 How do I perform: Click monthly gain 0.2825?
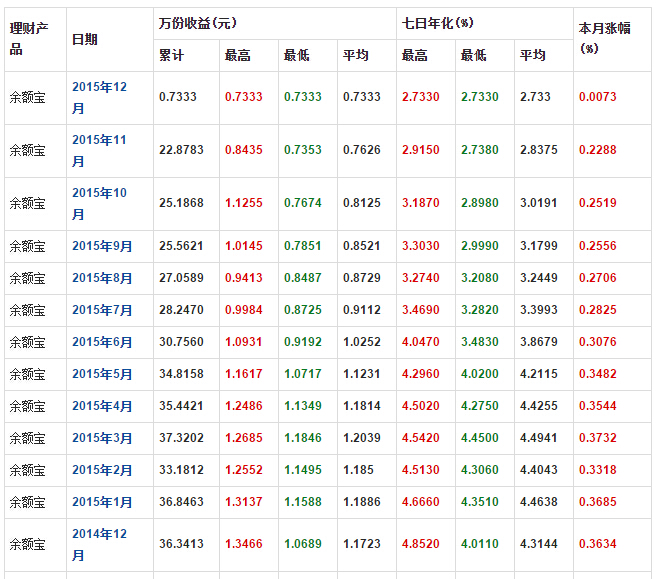598,310
